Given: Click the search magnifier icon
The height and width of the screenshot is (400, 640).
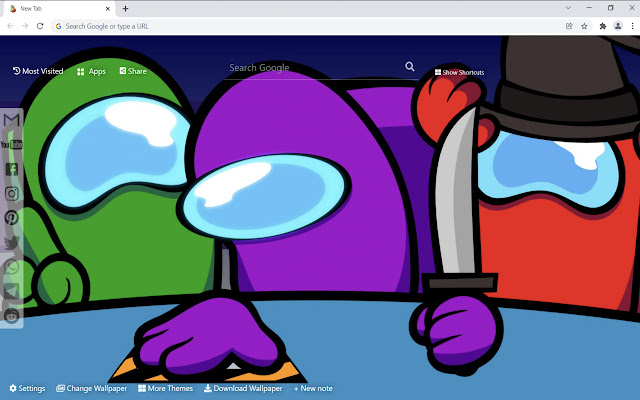Looking at the screenshot, I should click(410, 67).
